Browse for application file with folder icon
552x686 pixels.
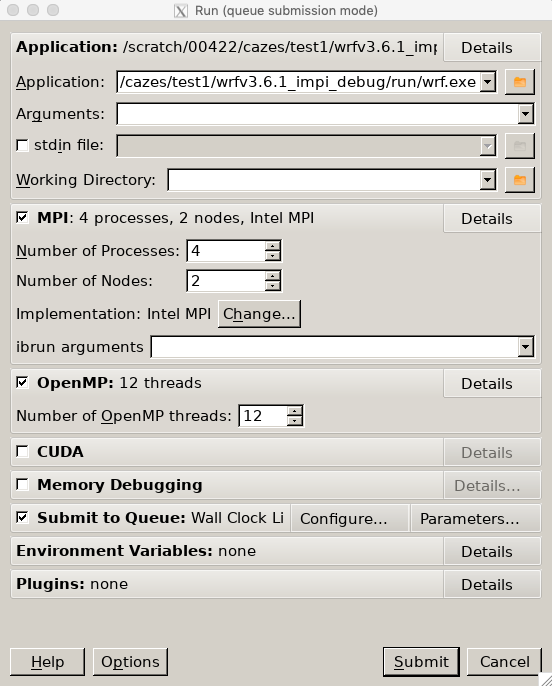[520, 82]
